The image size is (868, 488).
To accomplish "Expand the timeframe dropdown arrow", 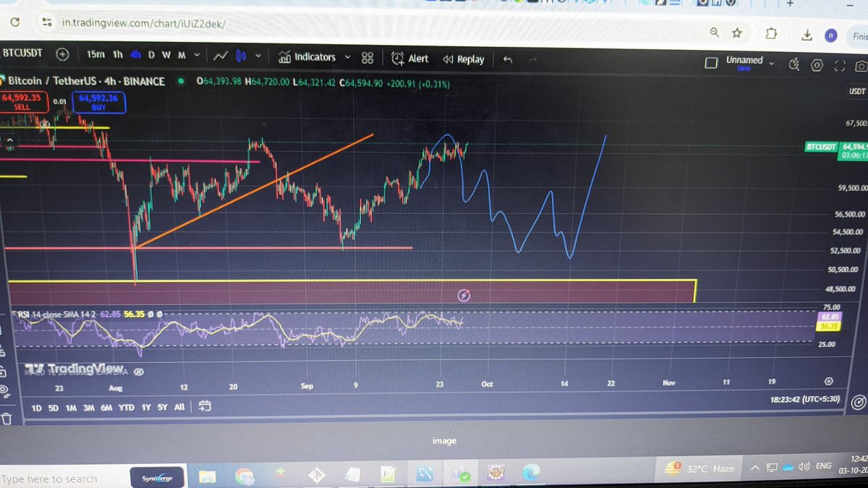I will coord(197,55).
